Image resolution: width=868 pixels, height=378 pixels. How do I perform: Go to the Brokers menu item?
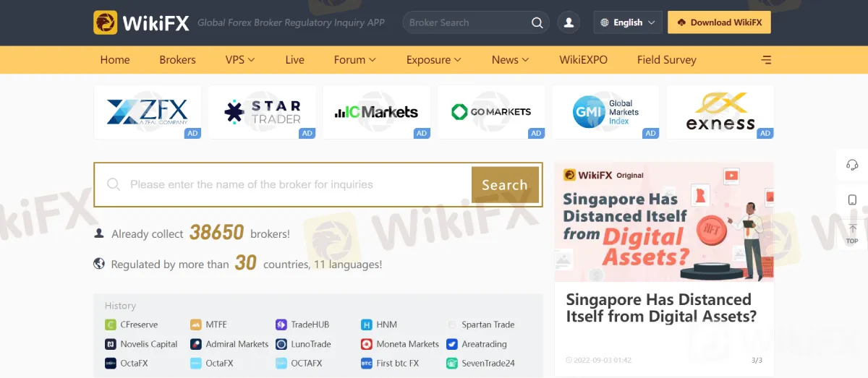177,60
